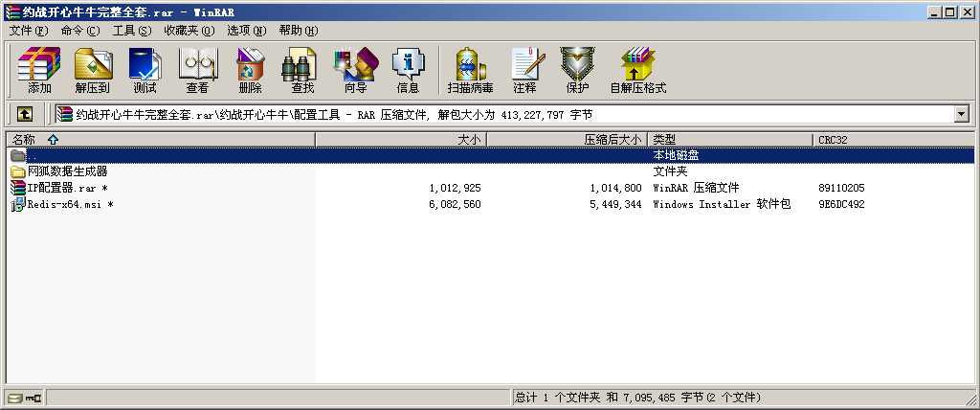Sort by CRC32 column header
Screen dimensions: 980x410
tap(894, 140)
